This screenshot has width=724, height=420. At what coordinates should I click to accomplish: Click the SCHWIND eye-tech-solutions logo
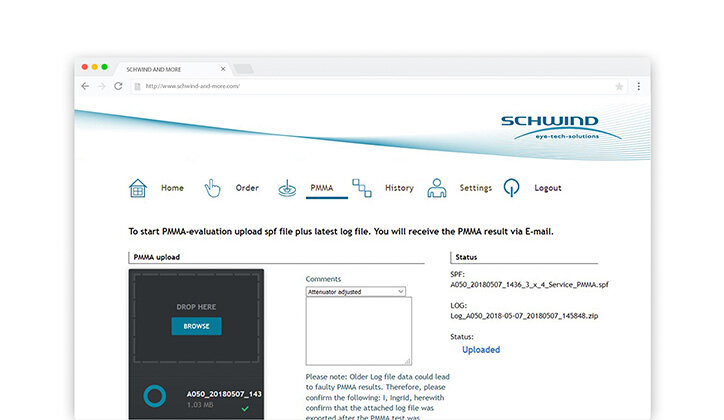(x=560, y=126)
